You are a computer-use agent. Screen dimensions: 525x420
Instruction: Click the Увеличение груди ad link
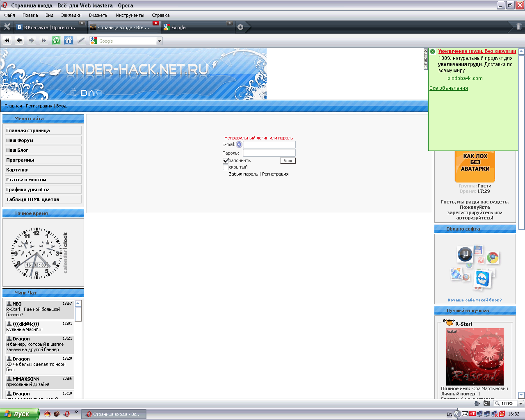(x=477, y=51)
